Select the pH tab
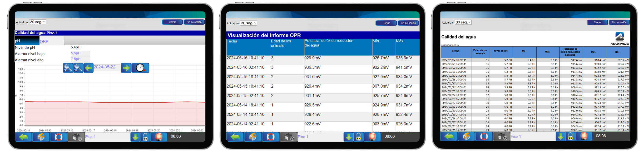Viewport: 644px width, 153px height. 27,41
